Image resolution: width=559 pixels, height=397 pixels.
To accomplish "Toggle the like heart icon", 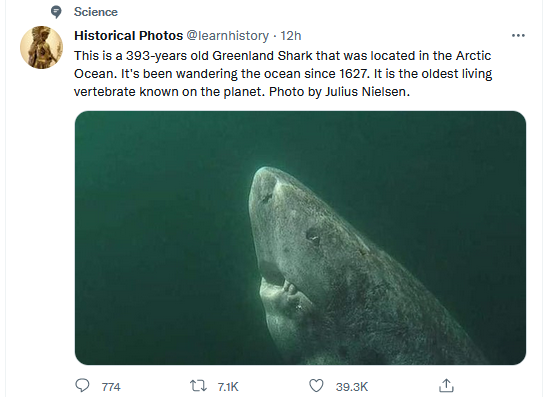I will point(316,386).
